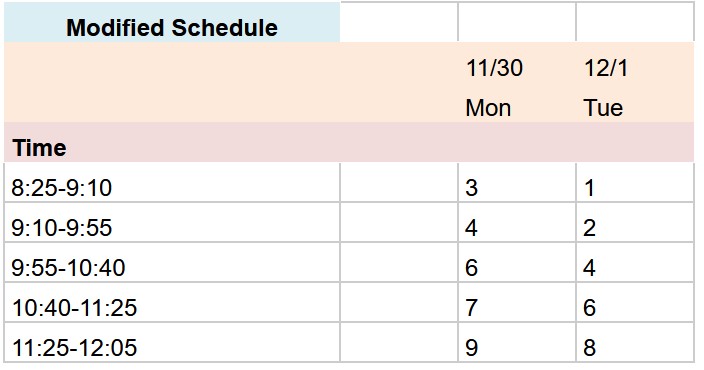Select the empty cell right of 8:25-9:10

click(x=399, y=182)
